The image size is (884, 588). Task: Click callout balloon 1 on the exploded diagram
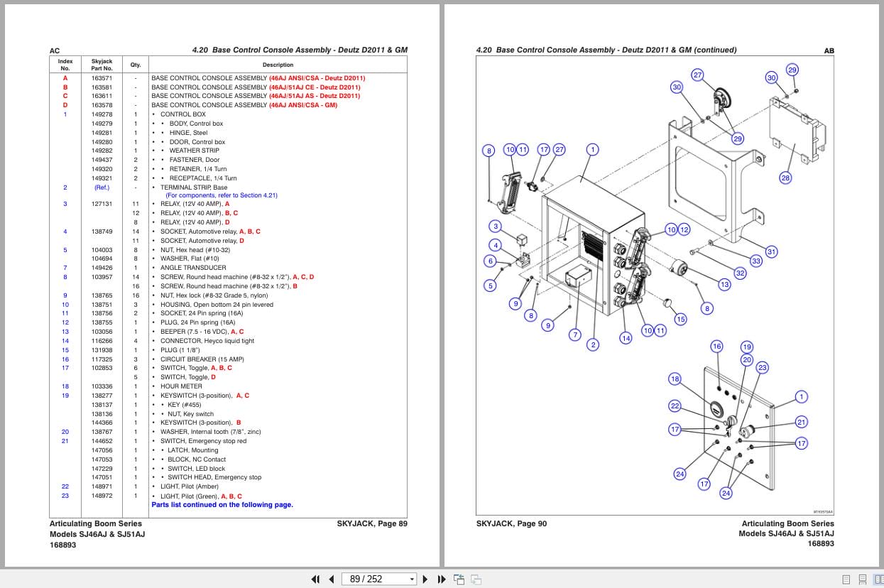coord(593,149)
